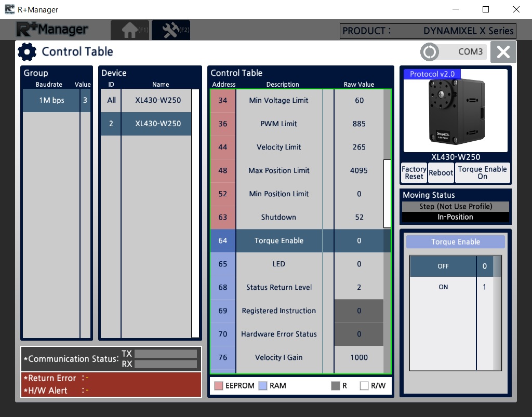This screenshot has height=417, width=532.
Task: Click the raw value 4095 cell
Action: coord(359,170)
